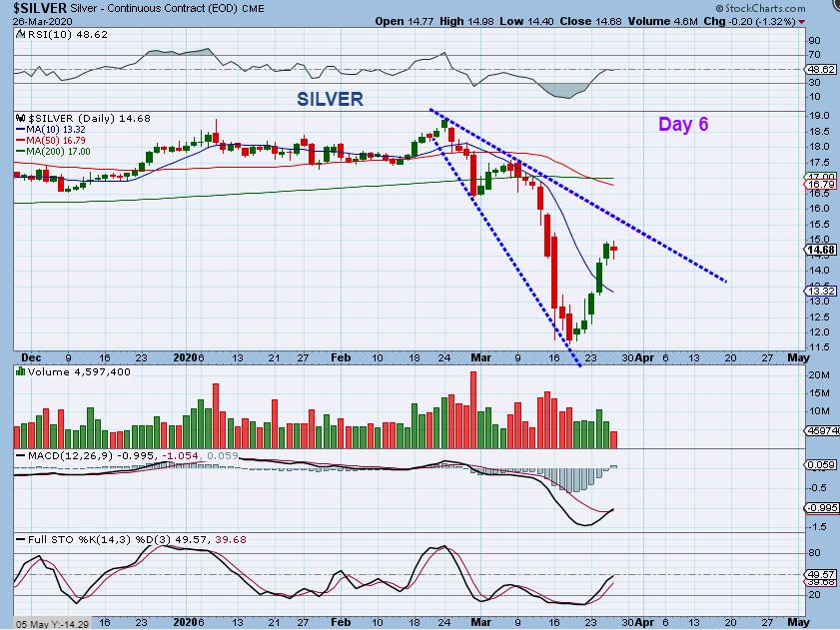The width and height of the screenshot is (840, 630).
Task: Click the 15M label on the volume axis
Action: (x=819, y=393)
